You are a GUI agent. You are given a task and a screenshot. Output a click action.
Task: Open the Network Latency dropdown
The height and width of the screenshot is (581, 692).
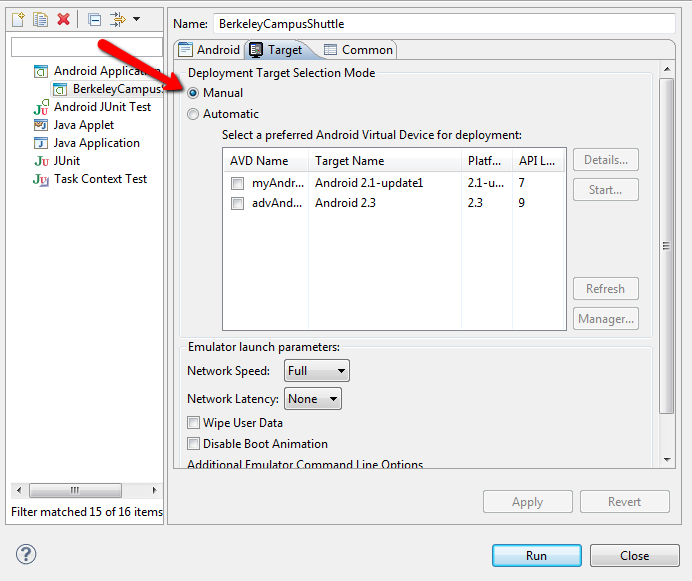click(312, 399)
